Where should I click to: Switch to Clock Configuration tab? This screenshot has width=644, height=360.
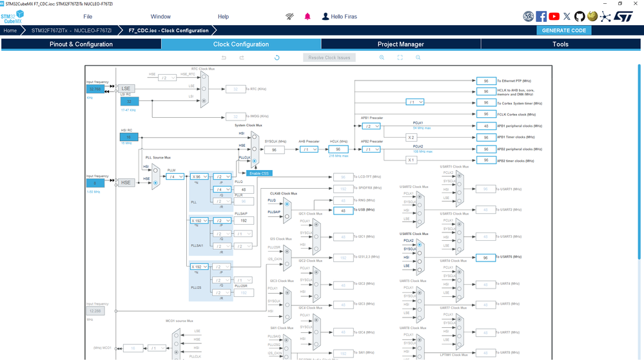(241, 44)
